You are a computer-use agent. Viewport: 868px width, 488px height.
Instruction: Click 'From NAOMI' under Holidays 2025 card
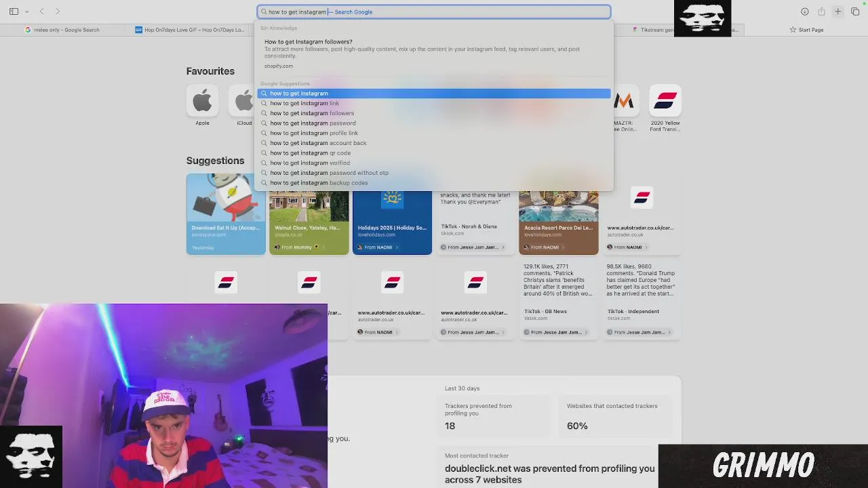click(x=378, y=247)
